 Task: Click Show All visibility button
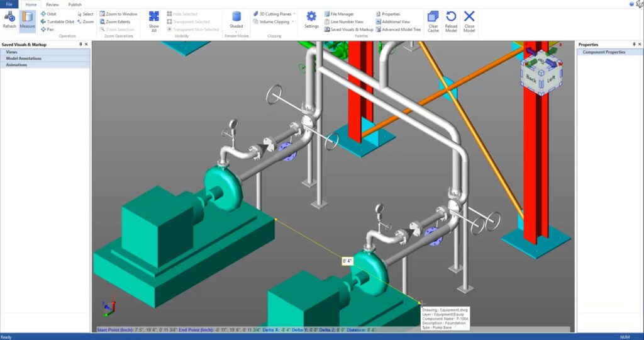pyautogui.click(x=153, y=21)
